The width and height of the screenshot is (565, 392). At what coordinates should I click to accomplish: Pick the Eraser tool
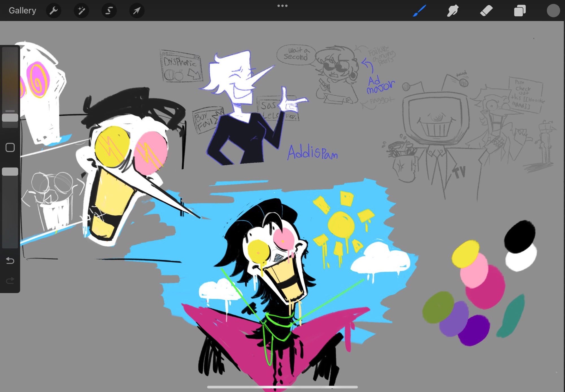point(486,11)
